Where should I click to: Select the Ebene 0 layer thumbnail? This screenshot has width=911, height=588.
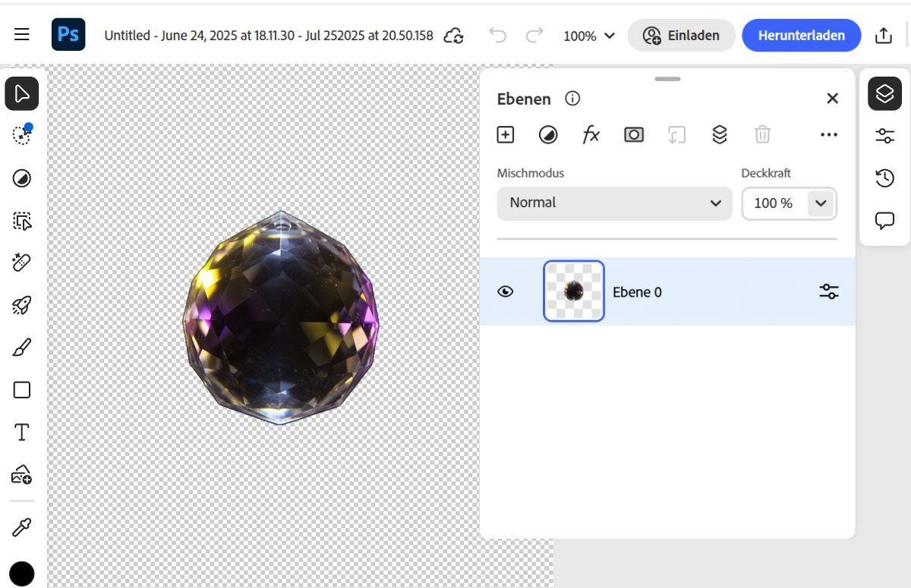574,291
